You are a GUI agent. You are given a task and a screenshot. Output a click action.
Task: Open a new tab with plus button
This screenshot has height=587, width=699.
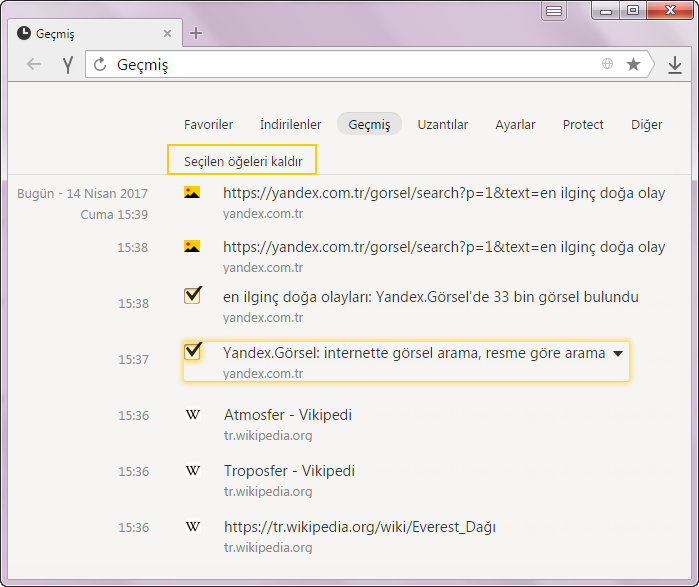pos(196,33)
